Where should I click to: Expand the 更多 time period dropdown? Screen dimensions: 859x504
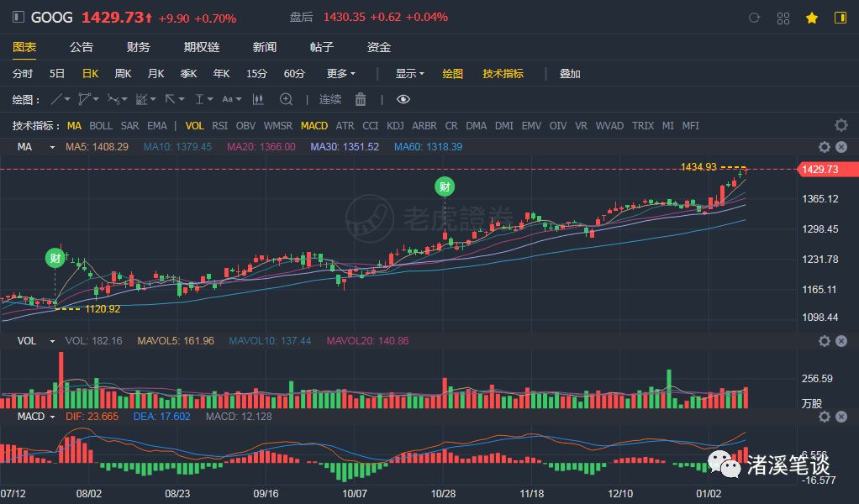(341, 73)
